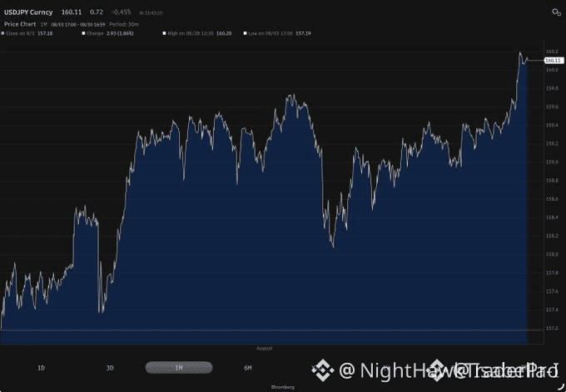Toggle the 'High on 08/28' legend marker

pos(164,33)
